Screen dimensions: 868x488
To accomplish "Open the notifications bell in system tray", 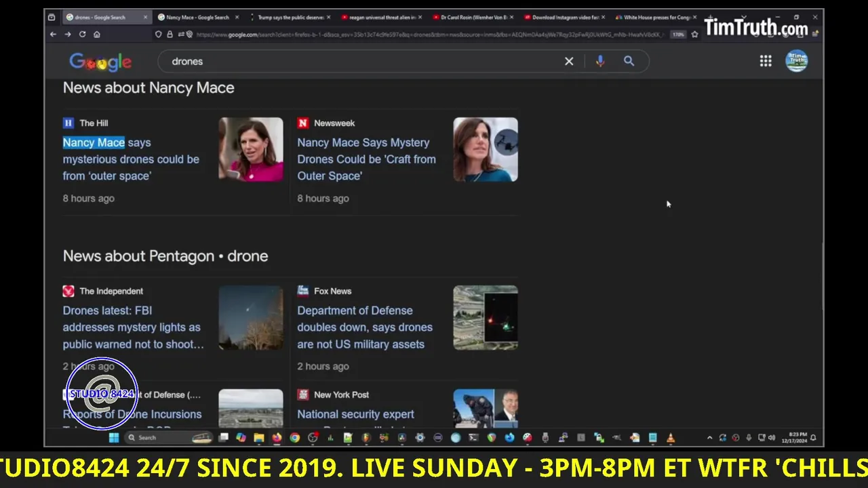I will (x=813, y=438).
